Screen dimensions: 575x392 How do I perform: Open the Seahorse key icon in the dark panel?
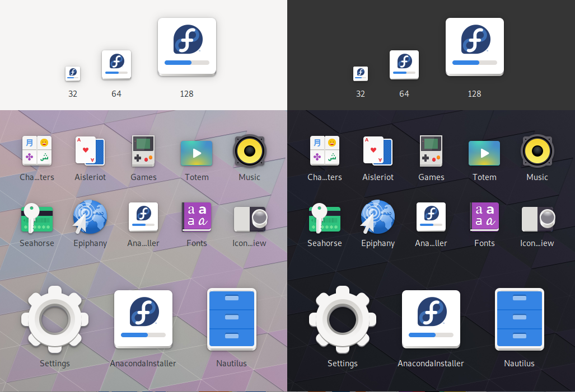pos(325,218)
